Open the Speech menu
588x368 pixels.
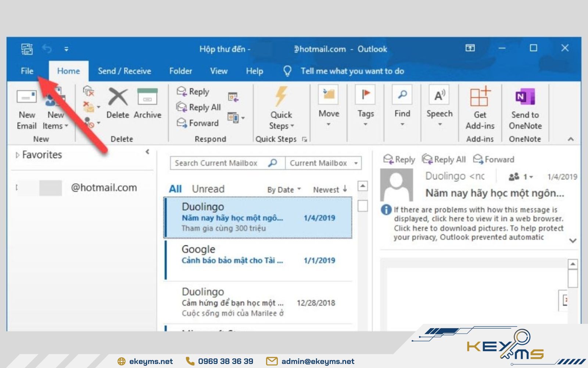(440, 107)
